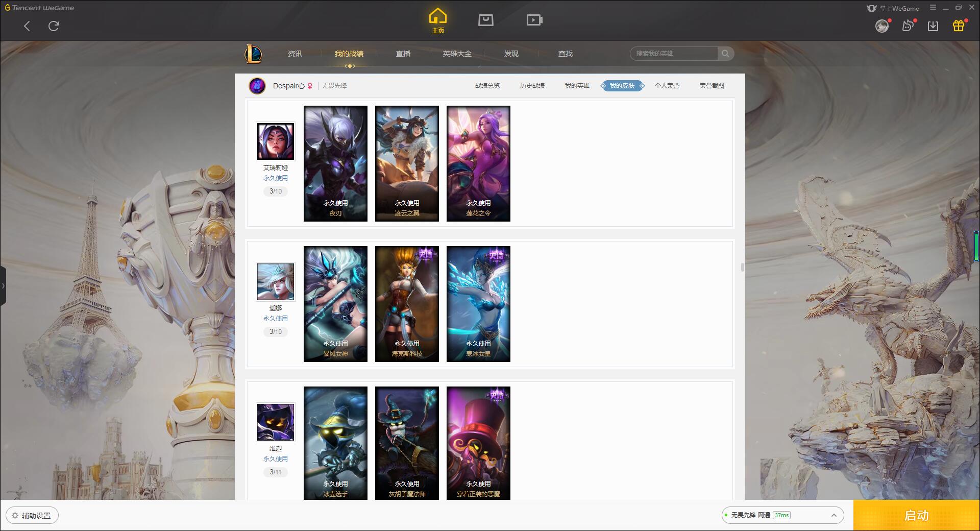Switch to 直播 tab
The image size is (980, 531).
tap(403, 54)
